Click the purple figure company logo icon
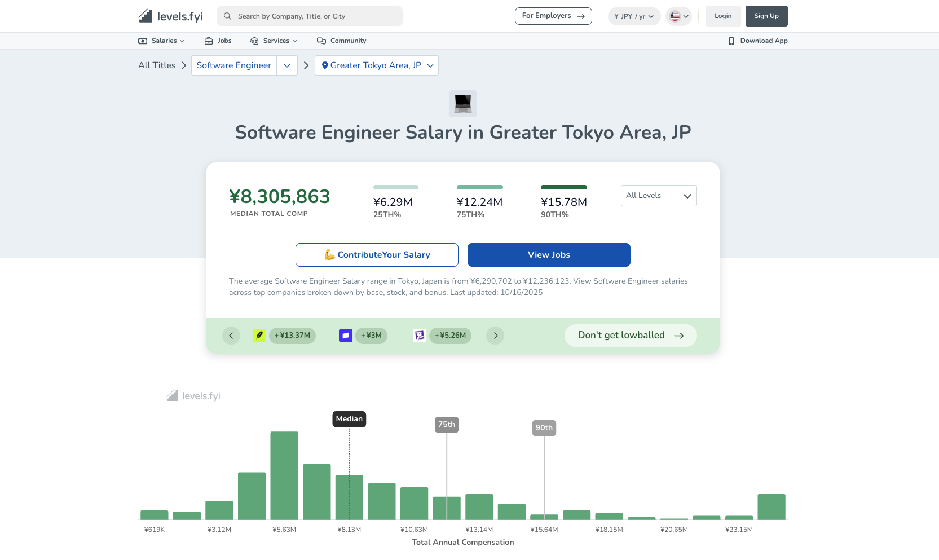The image size is (939, 560). coord(419,336)
